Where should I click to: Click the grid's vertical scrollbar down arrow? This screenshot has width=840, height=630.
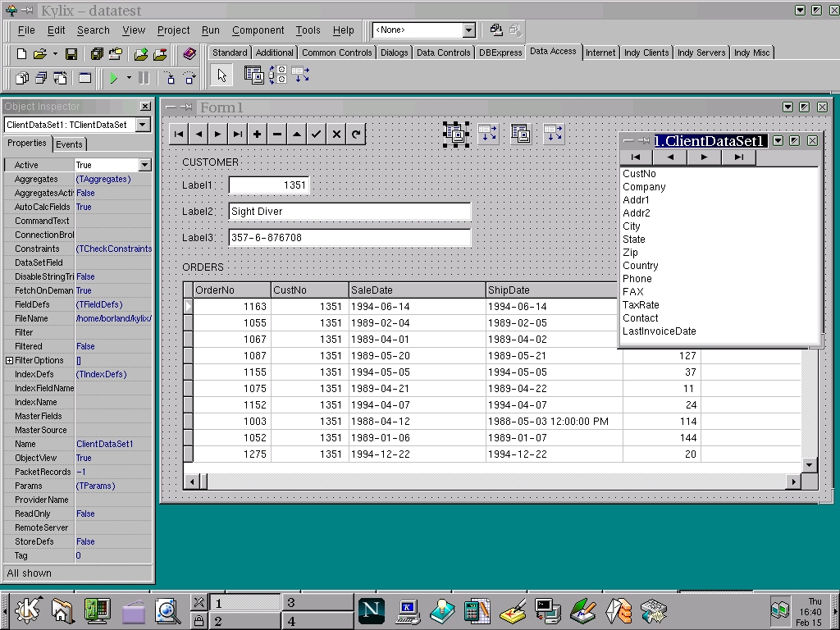pyautogui.click(x=810, y=465)
